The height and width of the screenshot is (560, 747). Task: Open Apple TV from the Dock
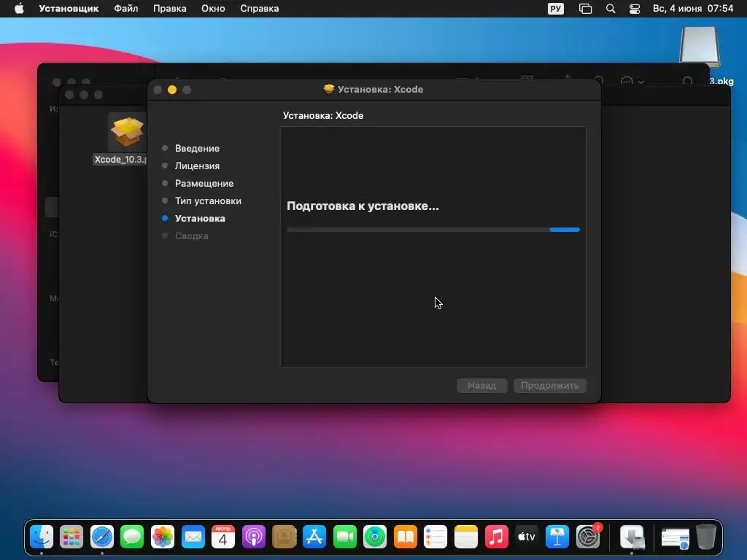coord(527,537)
